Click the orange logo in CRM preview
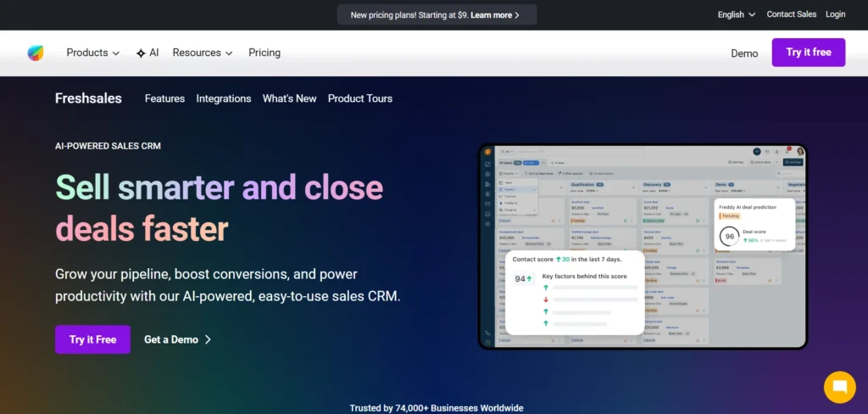The width and height of the screenshot is (868, 414). 487,152
